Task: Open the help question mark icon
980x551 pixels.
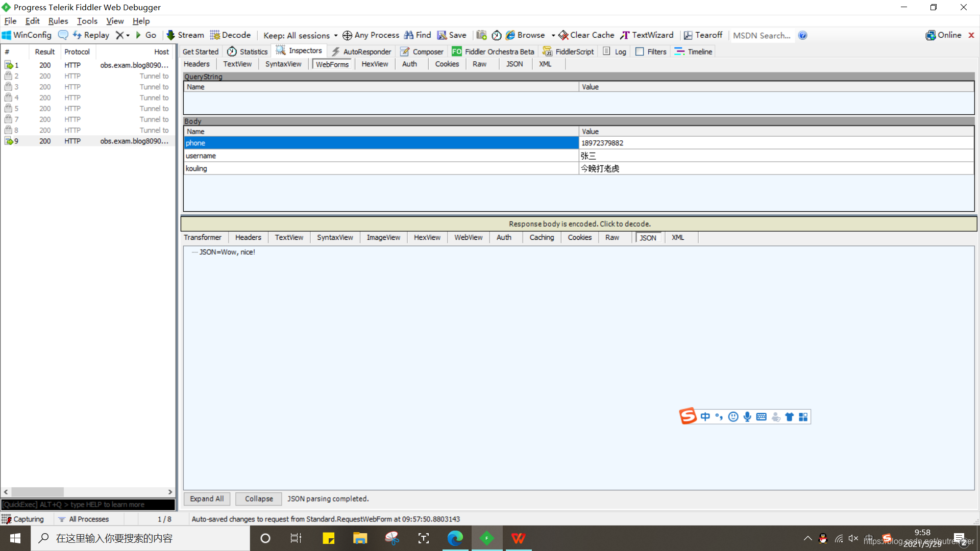Action: (x=803, y=35)
